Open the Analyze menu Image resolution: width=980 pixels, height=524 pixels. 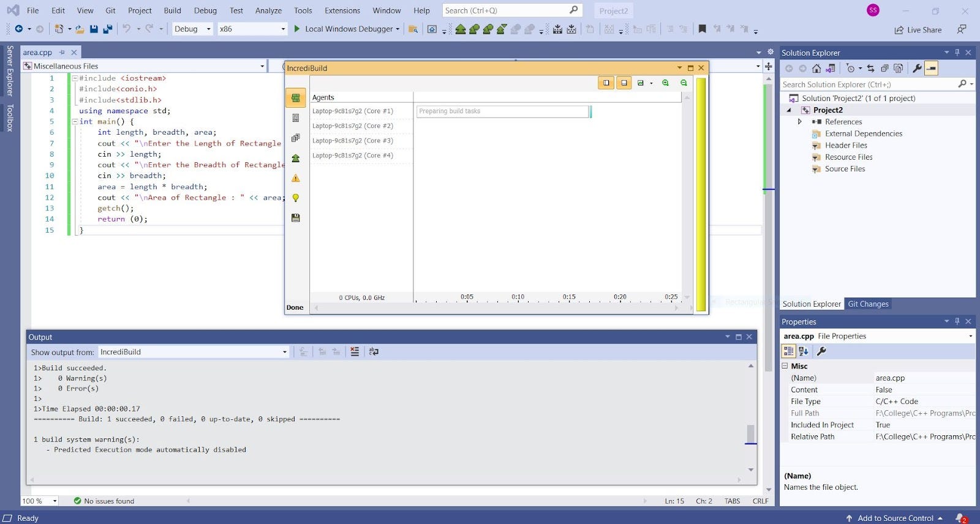[x=268, y=10]
